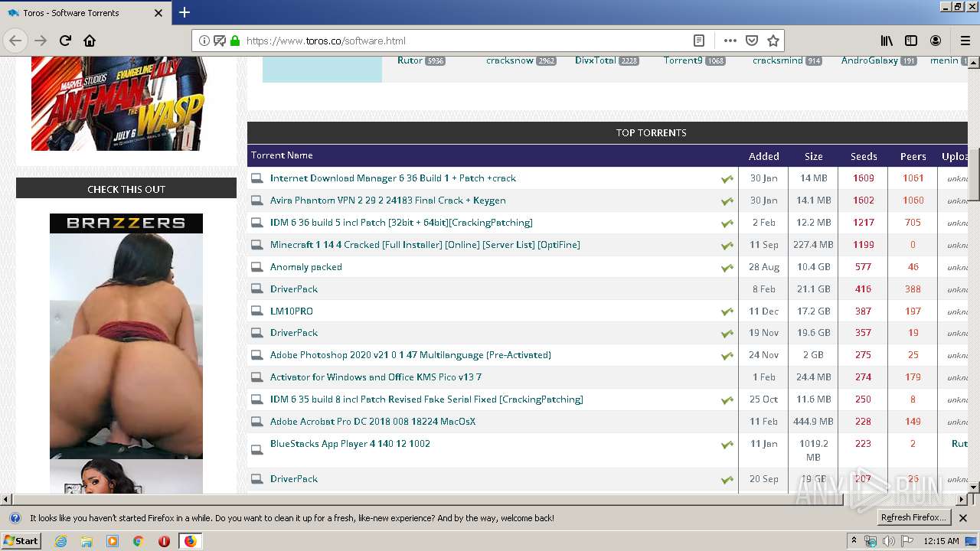Open the Minecraft 1 14 4 Cracked torrent

pos(425,245)
